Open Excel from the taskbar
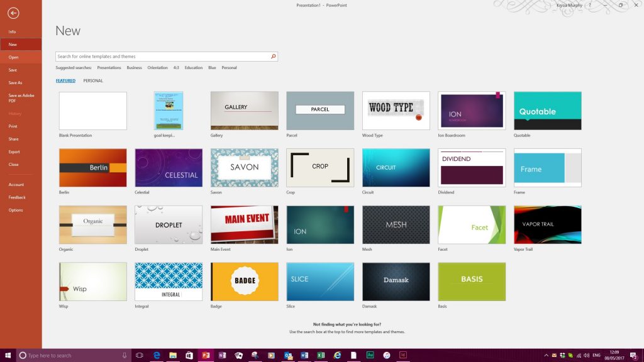This screenshot has width=644, height=362. click(x=321, y=355)
